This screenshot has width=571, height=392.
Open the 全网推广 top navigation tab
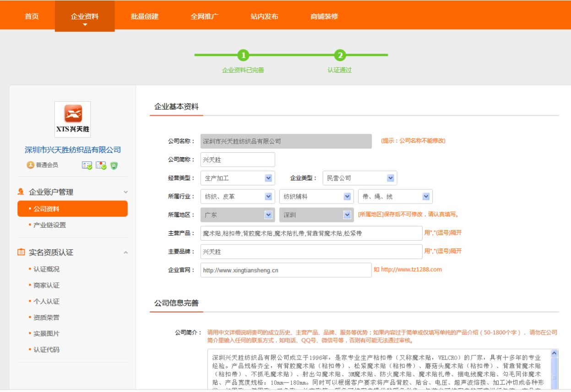point(204,16)
